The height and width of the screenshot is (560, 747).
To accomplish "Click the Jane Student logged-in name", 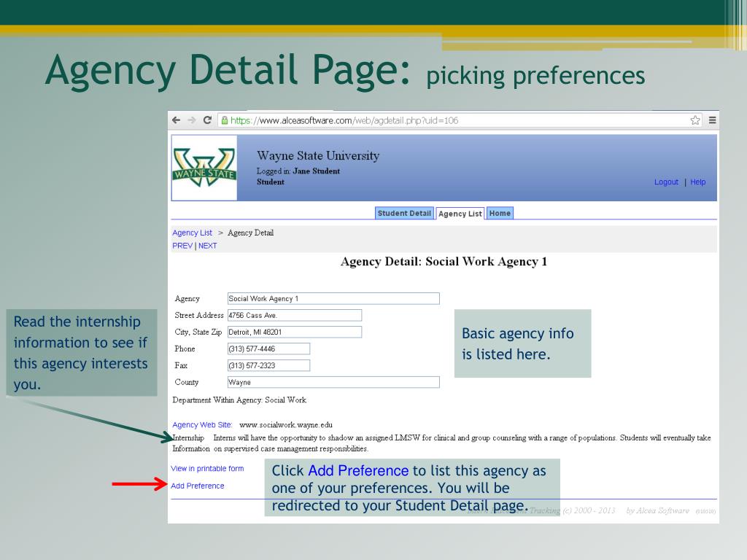I will [317, 171].
